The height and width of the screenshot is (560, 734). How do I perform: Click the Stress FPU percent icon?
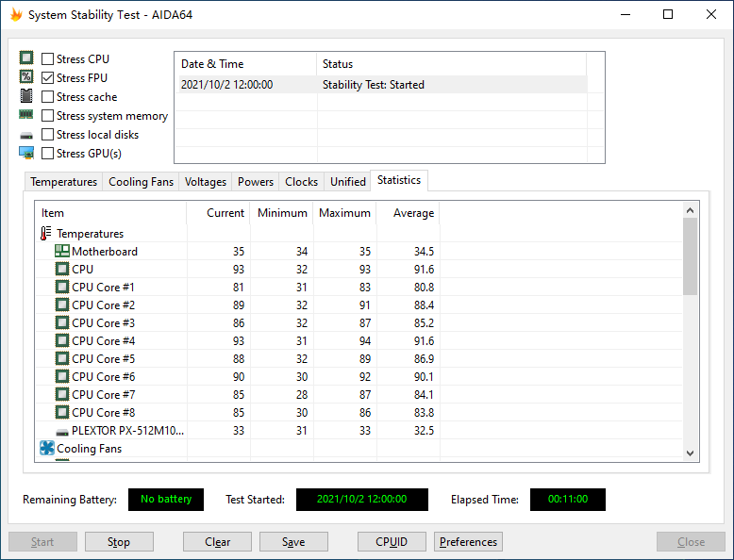click(26, 76)
